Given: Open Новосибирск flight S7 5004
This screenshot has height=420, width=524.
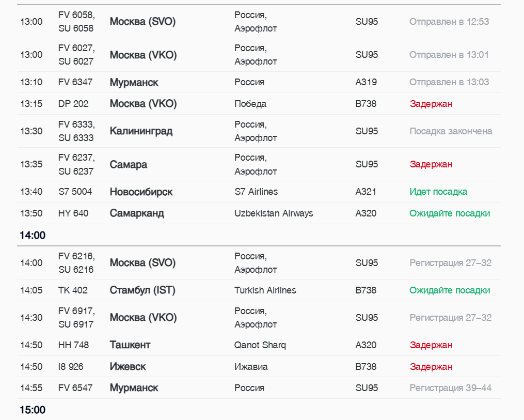Looking at the screenshot, I should (x=141, y=192).
